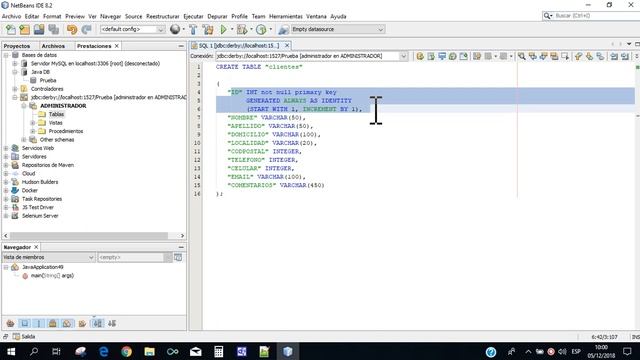Screen dimensions: 640x360
Task: Select the SQL 1 editor tab
Action: (x=239, y=46)
